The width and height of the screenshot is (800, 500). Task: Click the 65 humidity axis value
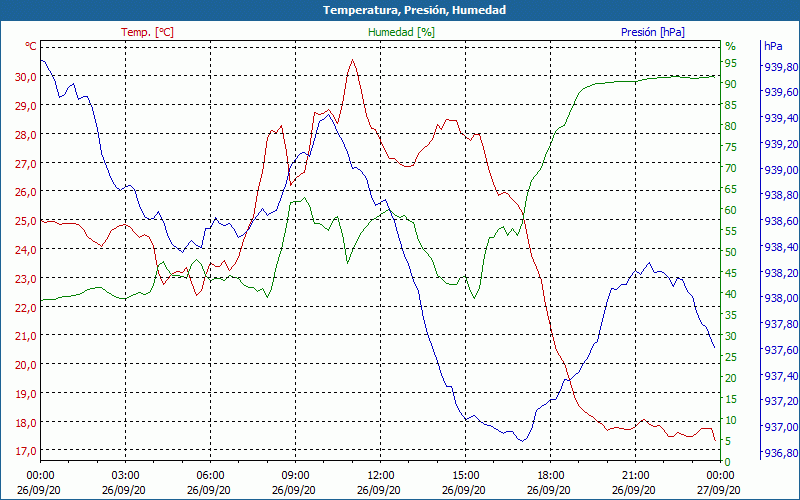click(731, 189)
